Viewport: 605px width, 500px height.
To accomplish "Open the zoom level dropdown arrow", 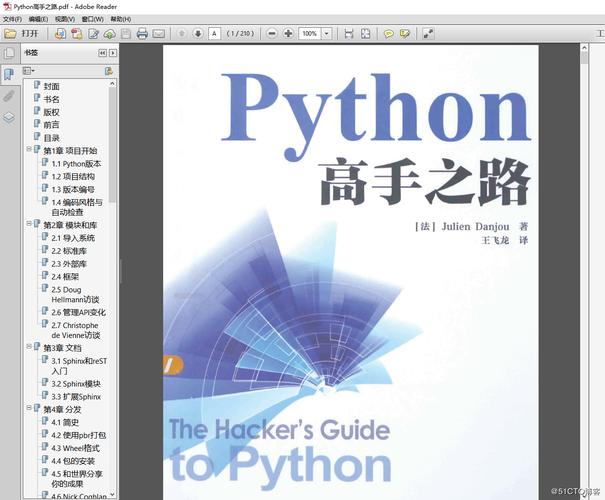I will [327, 34].
